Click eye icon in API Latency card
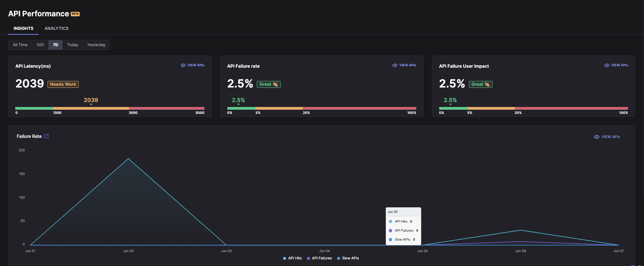Image resolution: width=644 pixels, height=266 pixels. [x=183, y=65]
